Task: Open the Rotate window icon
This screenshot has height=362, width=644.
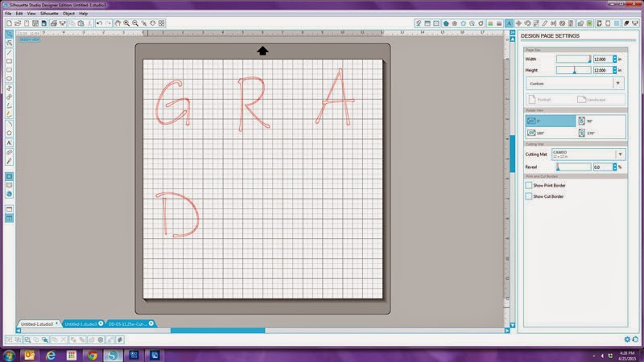Action: point(527,23)
